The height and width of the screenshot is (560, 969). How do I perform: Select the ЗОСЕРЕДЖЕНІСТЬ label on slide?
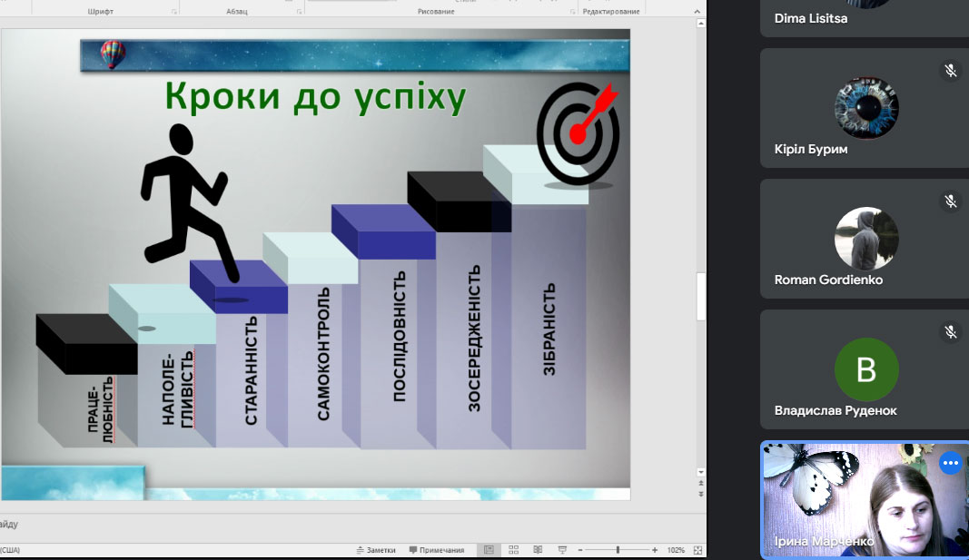(473, 339)
